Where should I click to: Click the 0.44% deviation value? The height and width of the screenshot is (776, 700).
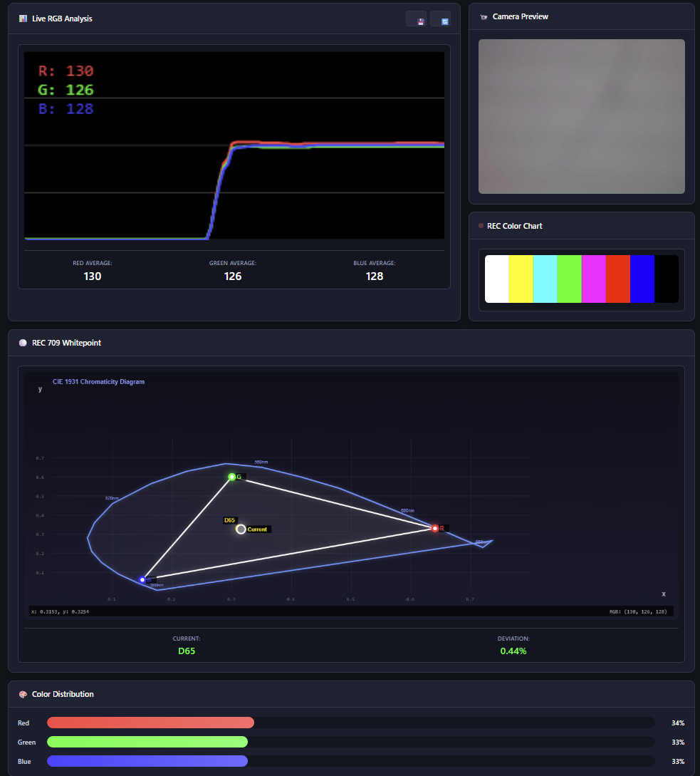pyautogui.click(x=513, y=651)
